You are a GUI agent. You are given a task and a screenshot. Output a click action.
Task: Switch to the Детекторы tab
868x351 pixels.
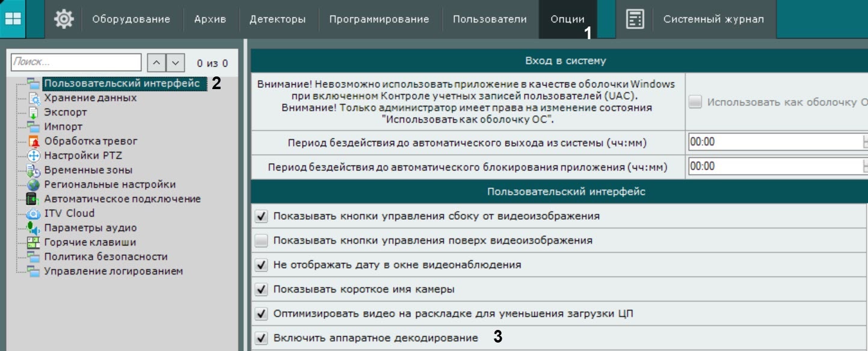[277, 19]
